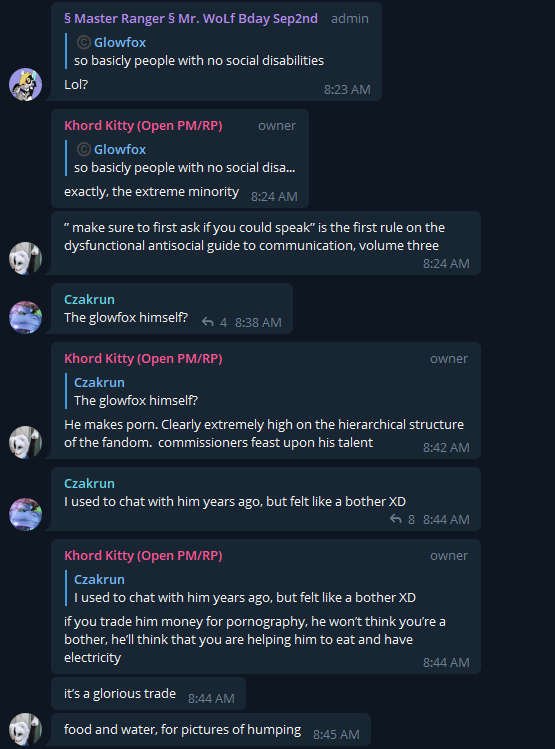
Task: Open the Czakrun sender name above 'The glowfox himself?'
Action: point(89,300)
